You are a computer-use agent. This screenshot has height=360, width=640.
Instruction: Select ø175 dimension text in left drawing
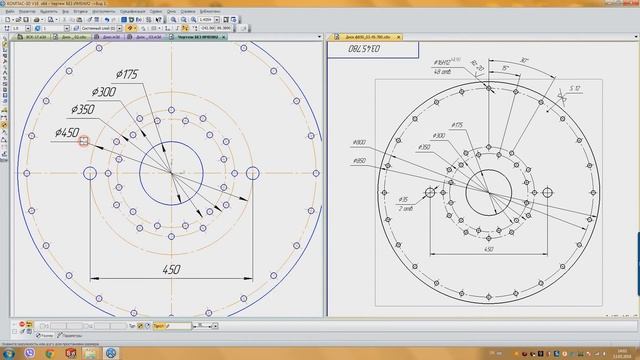click(127, 74)
